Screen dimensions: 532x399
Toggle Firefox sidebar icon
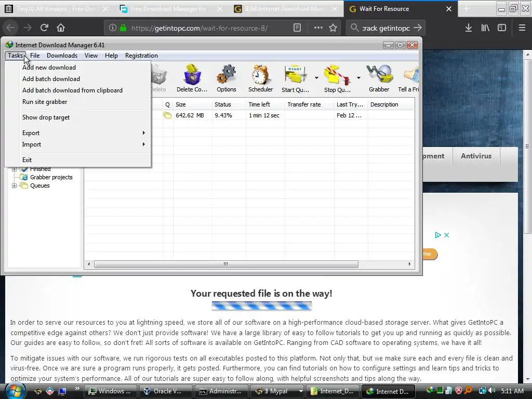pyautogui.click(x=502, y=28)
